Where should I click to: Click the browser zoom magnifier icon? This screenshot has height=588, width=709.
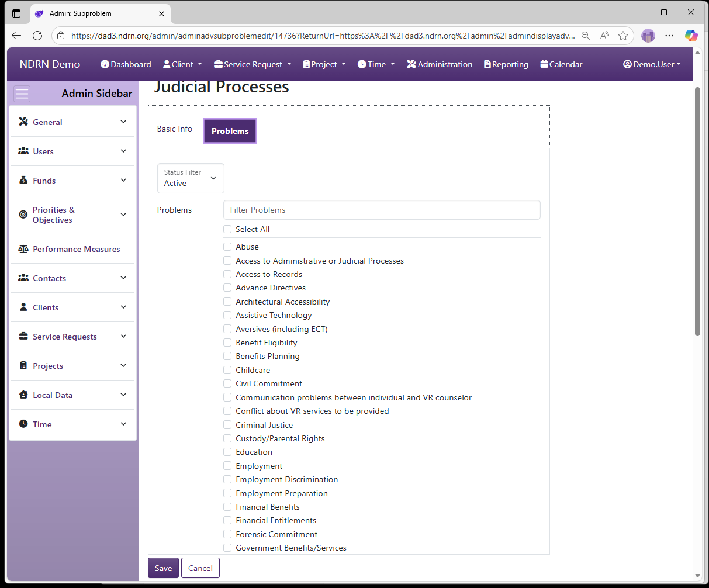[586, 36]
